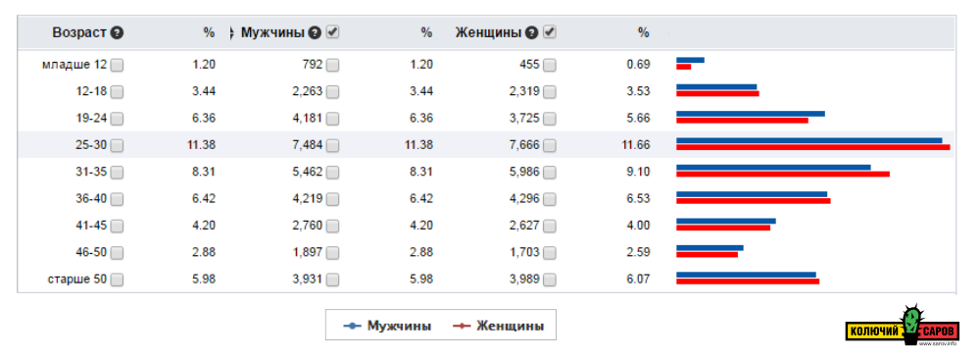Tick checkbox next to male count 2,760
The image size is (980, 358).
tap(332, 227)
